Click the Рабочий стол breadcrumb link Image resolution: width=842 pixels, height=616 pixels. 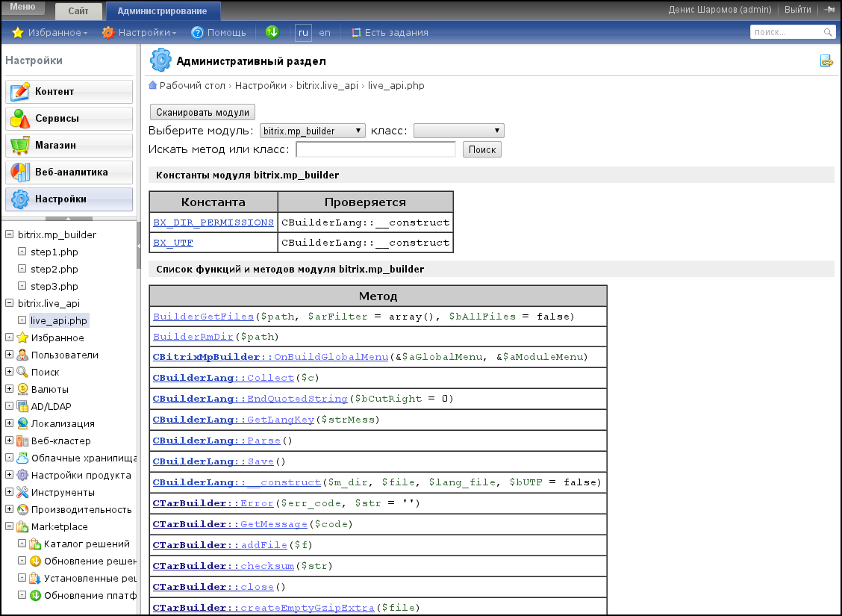[193, 85]
